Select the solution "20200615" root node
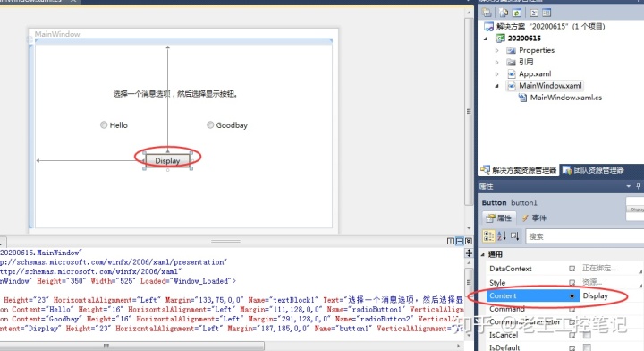644x351 pixels. (545, 26)
